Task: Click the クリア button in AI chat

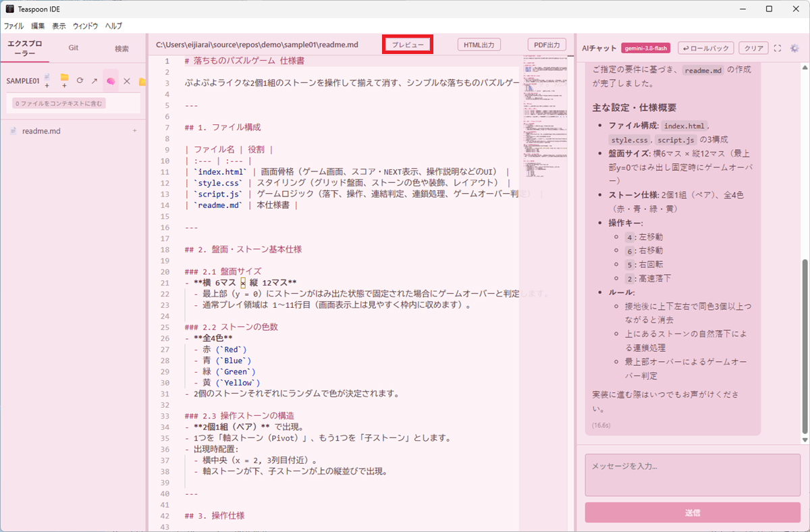Action: click(753, 48)
